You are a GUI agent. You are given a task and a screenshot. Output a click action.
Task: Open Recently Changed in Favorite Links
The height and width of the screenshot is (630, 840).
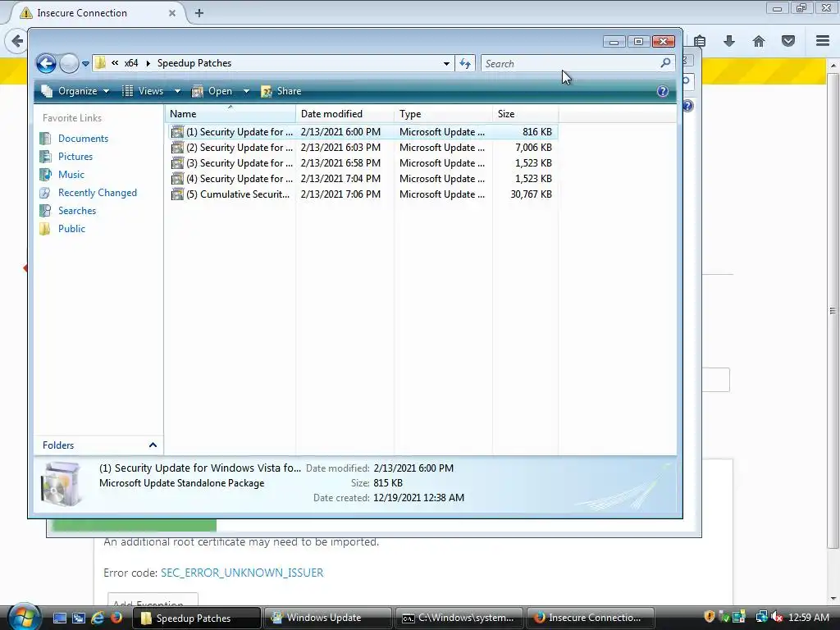pyautogui.click(x=98, y=193)
